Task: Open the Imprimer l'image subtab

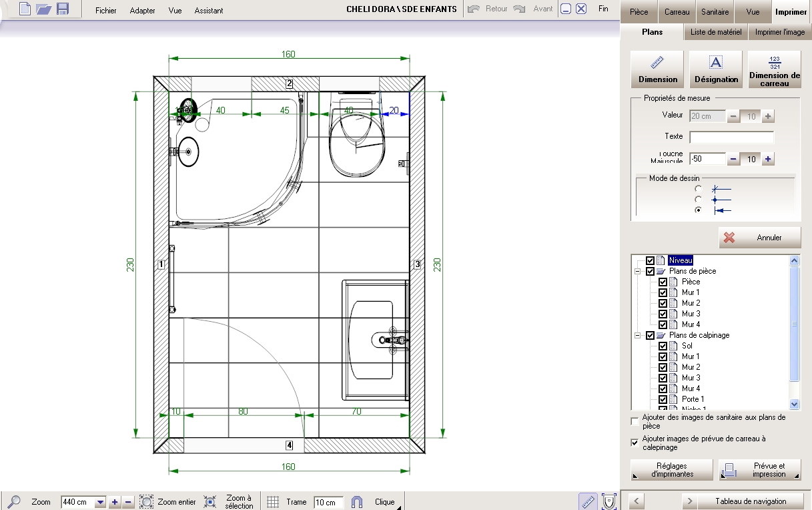Action: click(779, 32)
